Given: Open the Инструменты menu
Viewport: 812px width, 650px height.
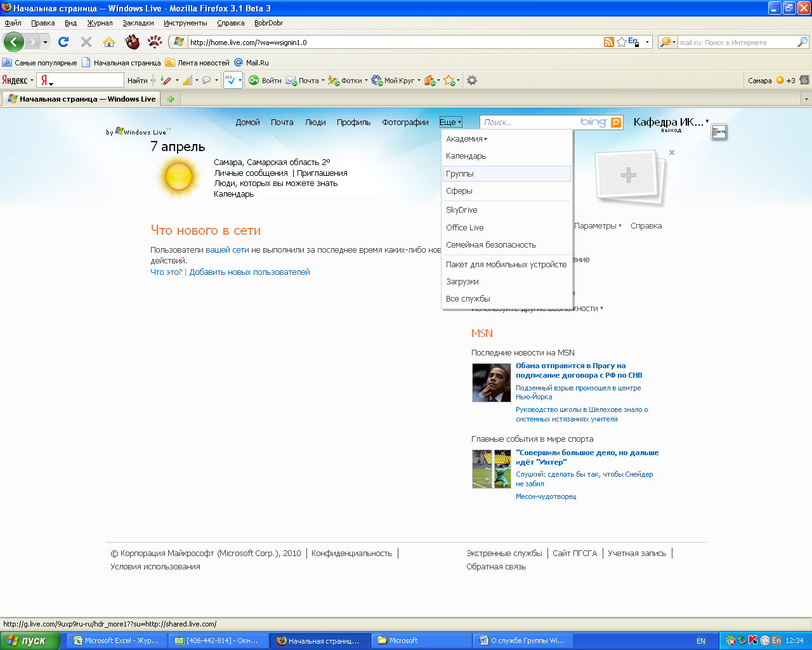Looking at the screenshot, I should (x=185, y=23).
